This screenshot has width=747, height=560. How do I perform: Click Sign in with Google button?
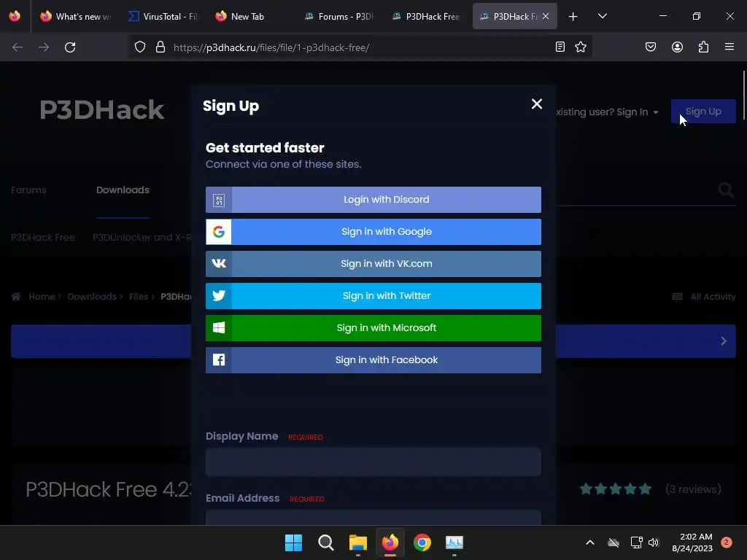373,231
